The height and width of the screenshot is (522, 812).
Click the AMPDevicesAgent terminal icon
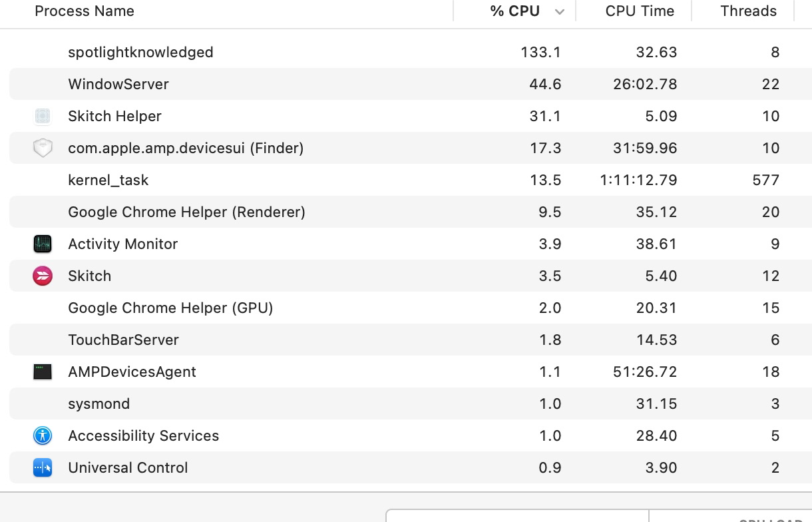[x=43, y=372]
